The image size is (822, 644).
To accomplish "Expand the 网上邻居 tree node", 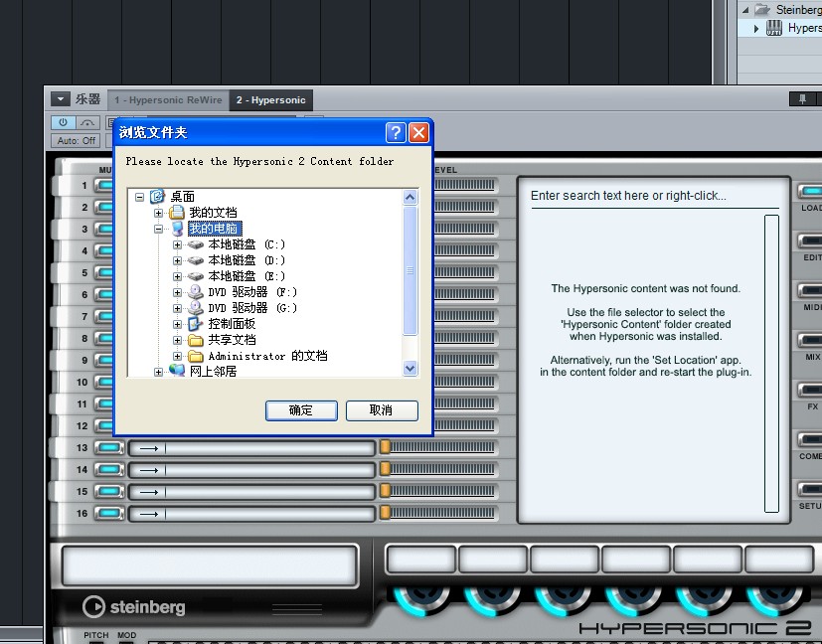I will 158,372.
